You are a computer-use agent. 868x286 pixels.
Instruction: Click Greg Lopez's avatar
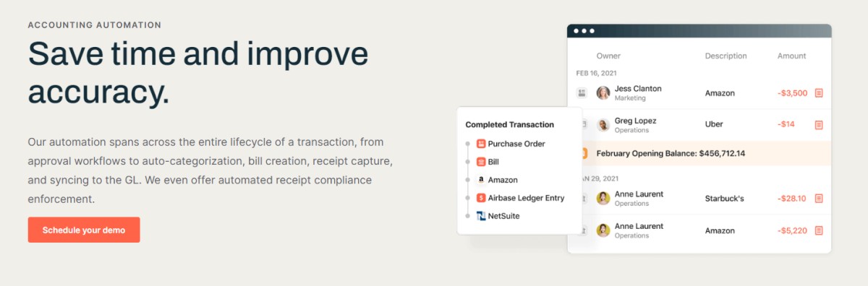(x=603, y=125)
